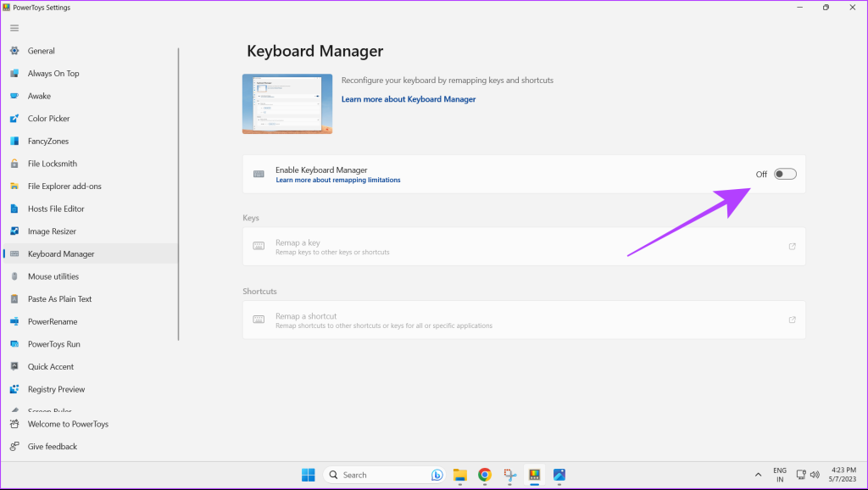Click the Remap a shortcut card
Viewport: 868px width, 490px height.
(524, 320)
